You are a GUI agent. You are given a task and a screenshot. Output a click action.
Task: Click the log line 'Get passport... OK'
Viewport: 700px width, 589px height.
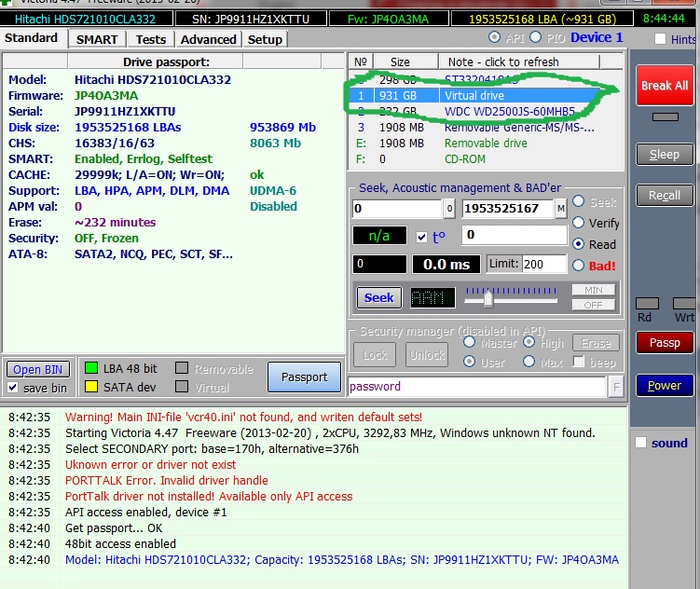tap(114, 528)
